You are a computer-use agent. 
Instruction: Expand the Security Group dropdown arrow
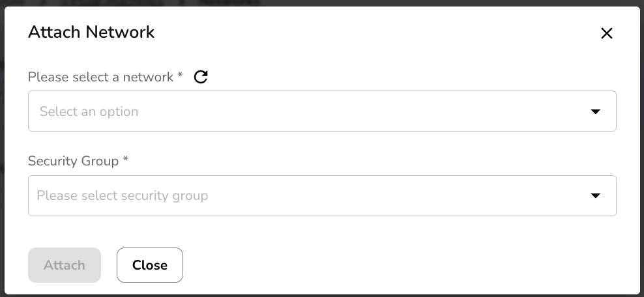pyautogui.click(x=594, y=195)
